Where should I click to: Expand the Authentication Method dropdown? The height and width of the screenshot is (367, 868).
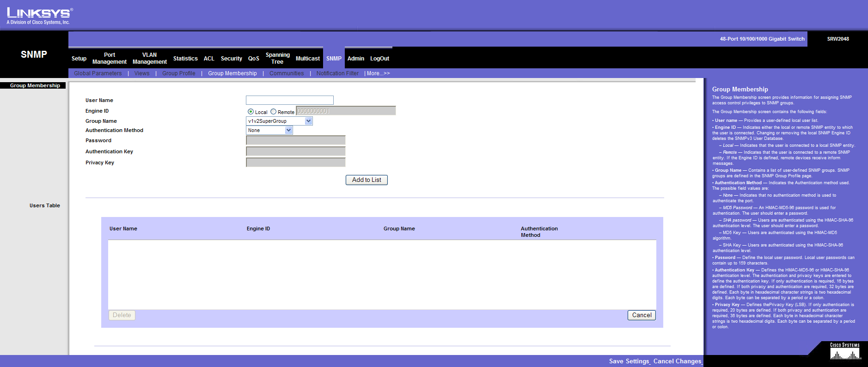click(x=269, y=131)
